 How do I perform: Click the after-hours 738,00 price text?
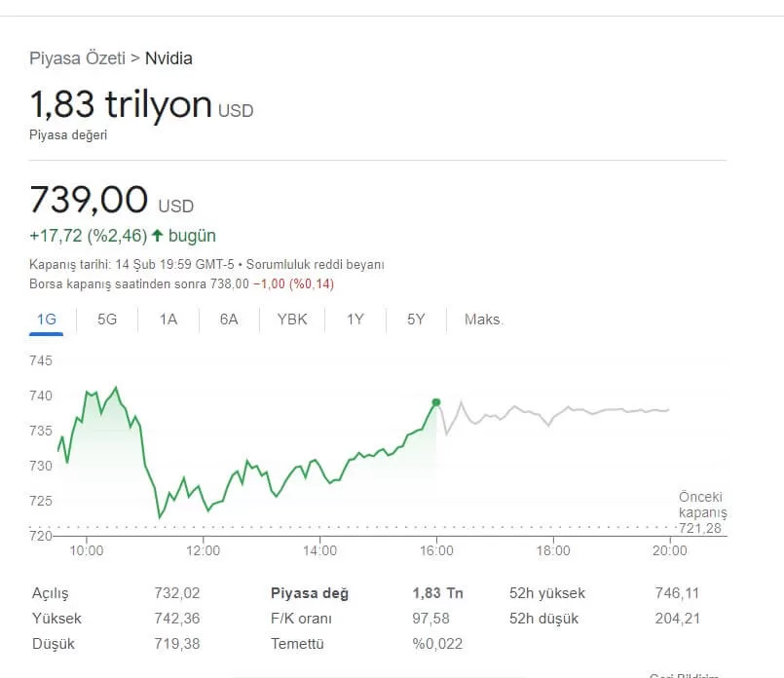click(x=230, y=283)
